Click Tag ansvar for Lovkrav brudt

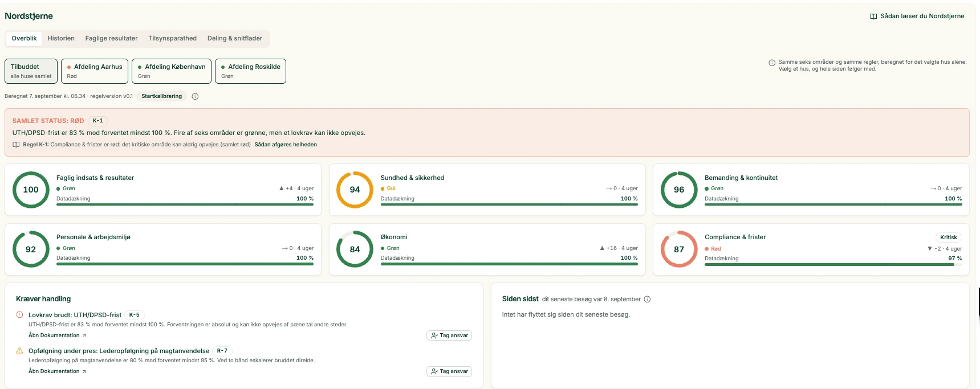tap(449, 335)
